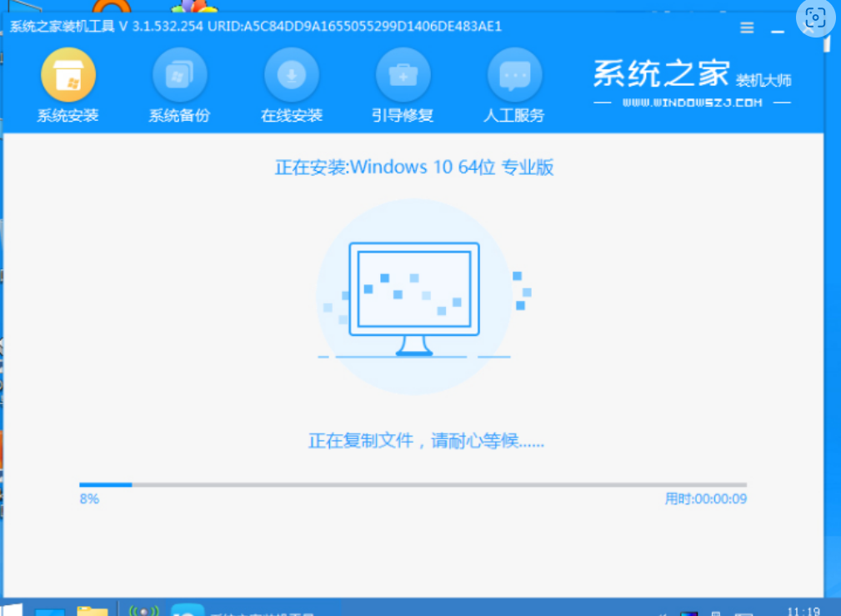This screenshot has width=841, height=616.
Task: Click the installation progress bar
Action: tap(413, 484)
